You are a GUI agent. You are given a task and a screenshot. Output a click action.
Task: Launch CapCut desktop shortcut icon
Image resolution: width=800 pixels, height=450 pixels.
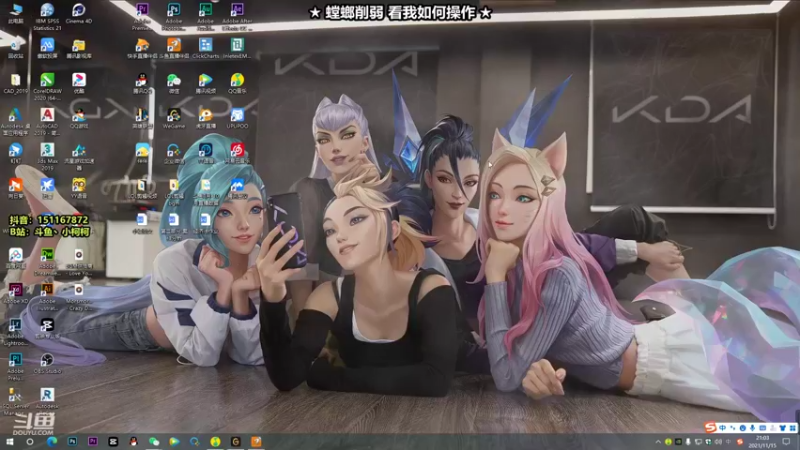coord(47,328)
